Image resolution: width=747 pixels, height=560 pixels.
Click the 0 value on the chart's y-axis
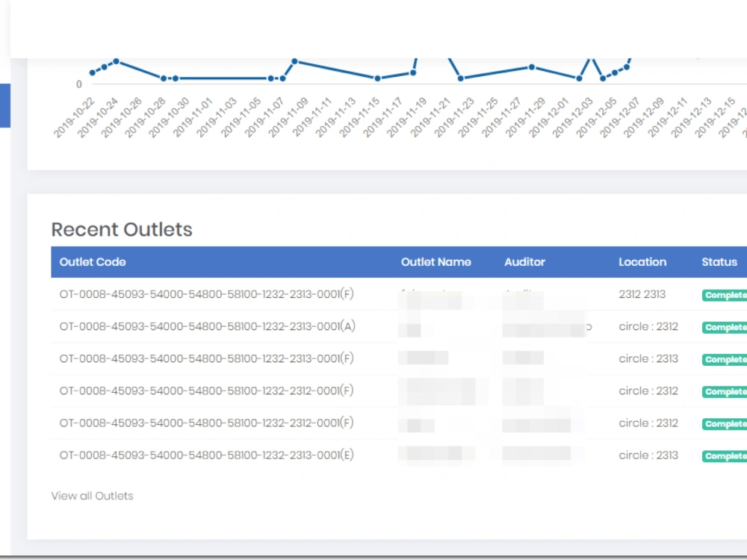point(78,84)
